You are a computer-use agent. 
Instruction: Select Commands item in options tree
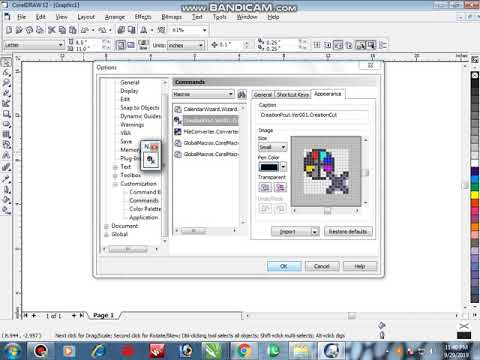144,201
